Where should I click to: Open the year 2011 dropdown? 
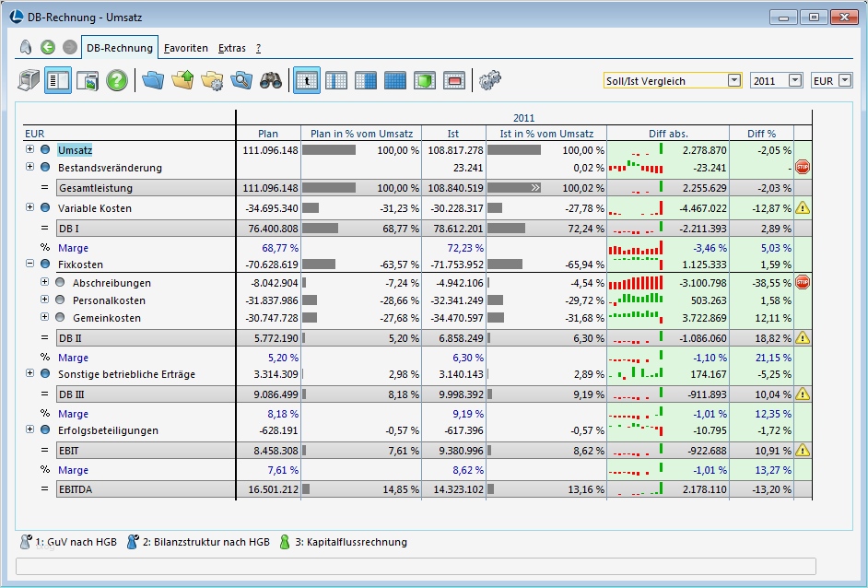tap(795, 81)
